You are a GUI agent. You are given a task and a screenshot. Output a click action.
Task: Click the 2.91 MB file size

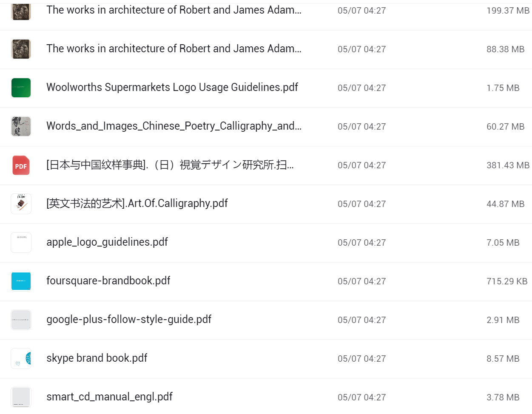(x=503, y=320)
